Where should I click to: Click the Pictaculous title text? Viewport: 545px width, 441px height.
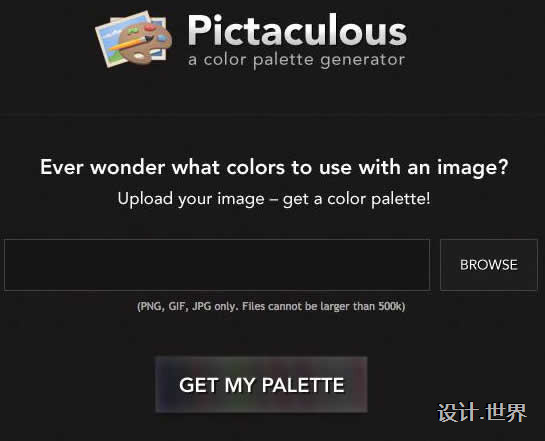tap(297, 30)
